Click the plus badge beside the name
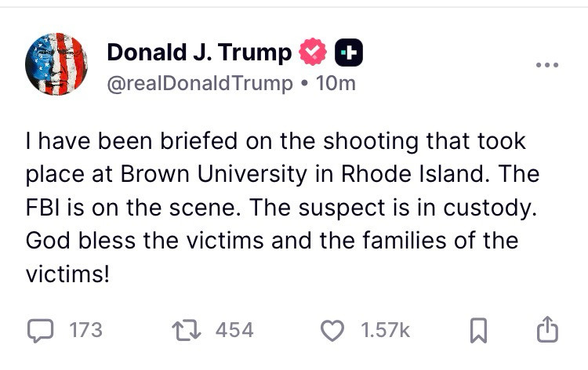The width and height of the screenshot is (588, 370). [348, 53]
